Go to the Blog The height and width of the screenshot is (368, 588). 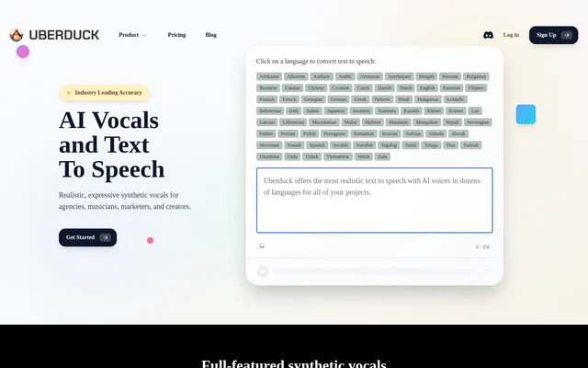pyautogui.click(x=210, y=35)
